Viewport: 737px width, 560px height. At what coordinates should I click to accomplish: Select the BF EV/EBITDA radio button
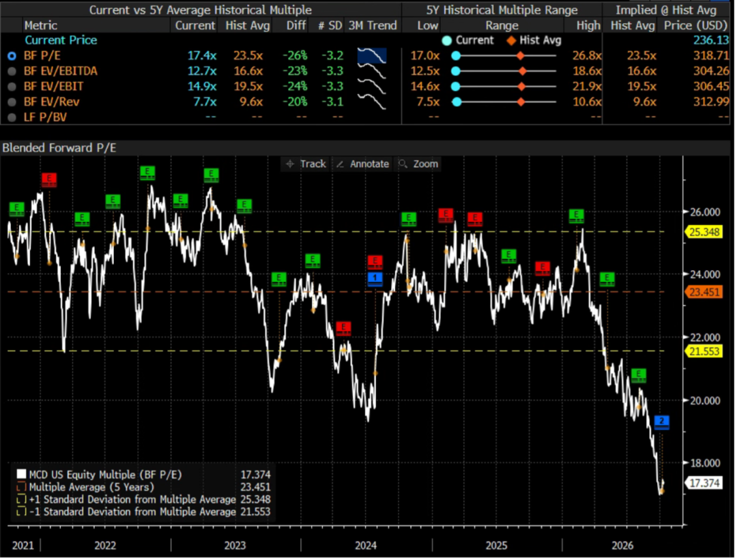pos(12,72)
